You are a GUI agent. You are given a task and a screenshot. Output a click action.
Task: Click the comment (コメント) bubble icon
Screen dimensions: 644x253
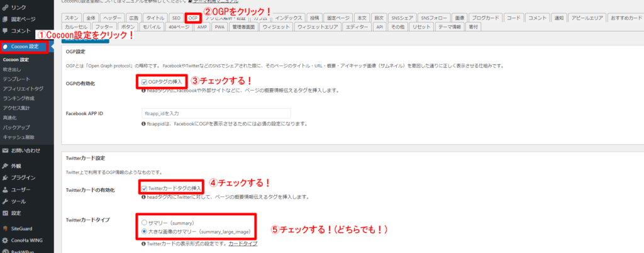tap(5, 30)
